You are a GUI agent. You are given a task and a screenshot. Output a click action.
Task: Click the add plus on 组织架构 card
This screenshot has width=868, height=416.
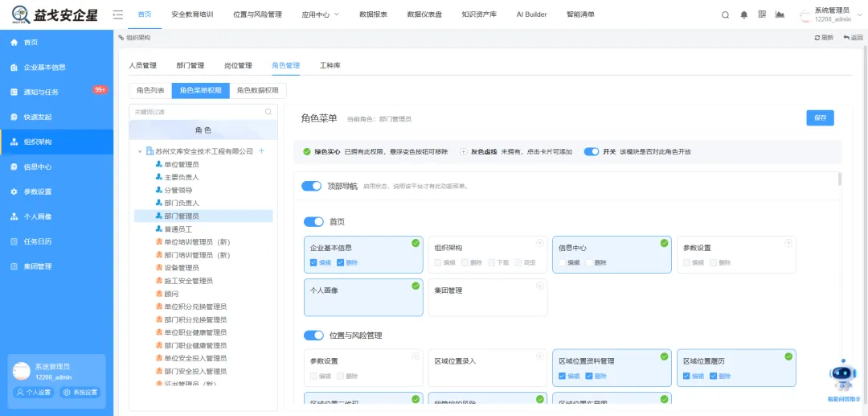pos(540,243)
